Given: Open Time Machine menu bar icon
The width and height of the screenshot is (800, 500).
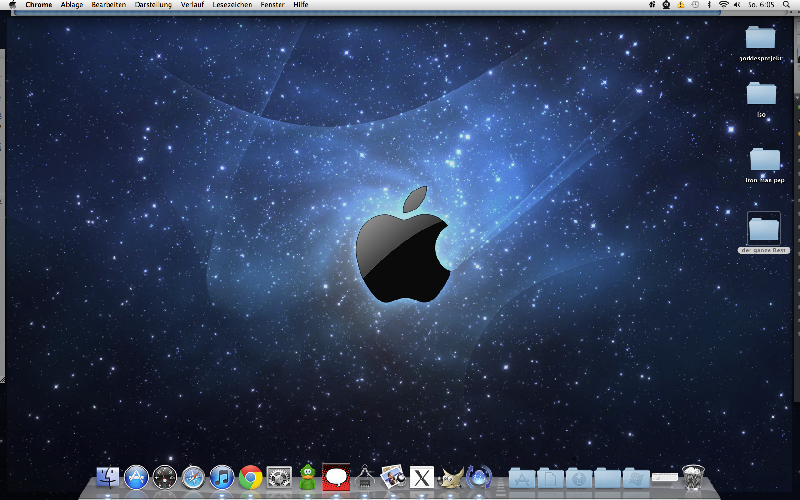Looking at the screenshot, I should (695, 5).
